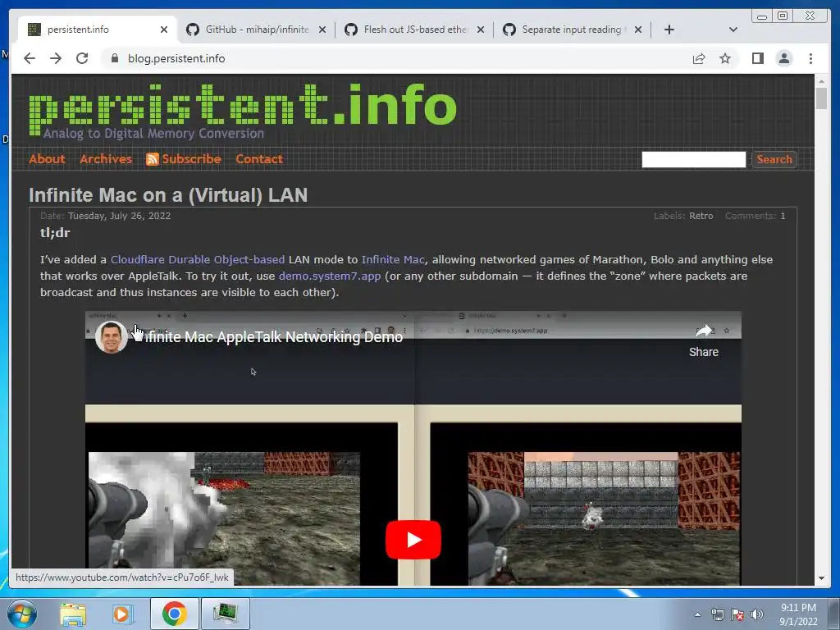Image resolution: width=840 pixels, height=630 pixels.
Task: Share this page icon in address bar
Action: click(x=699, y=58)
